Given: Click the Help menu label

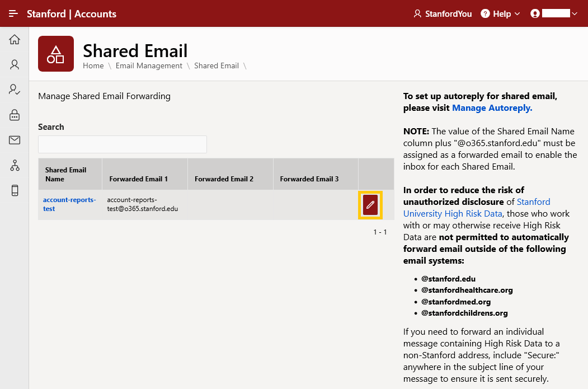Looking at the screenshot, I should point(502,14).
